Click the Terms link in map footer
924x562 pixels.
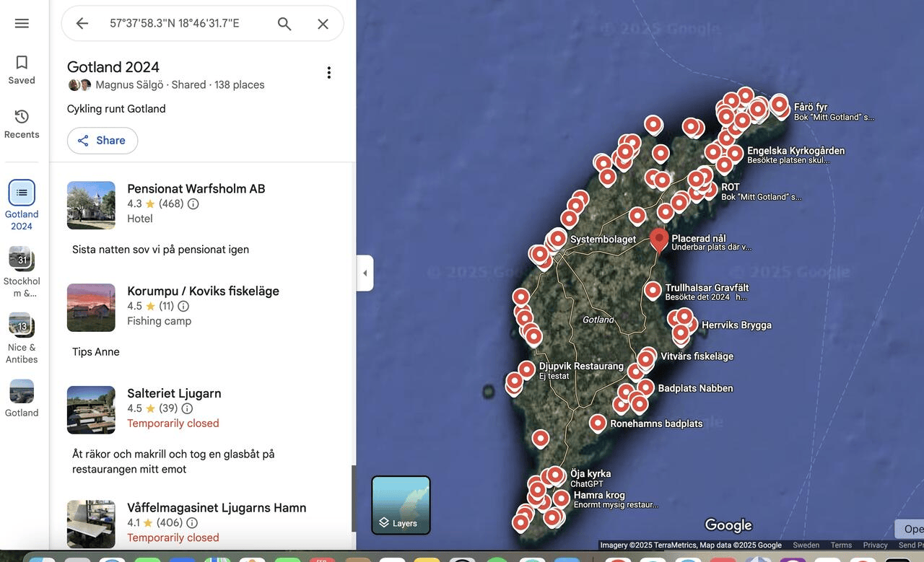[x=841, y=545]
